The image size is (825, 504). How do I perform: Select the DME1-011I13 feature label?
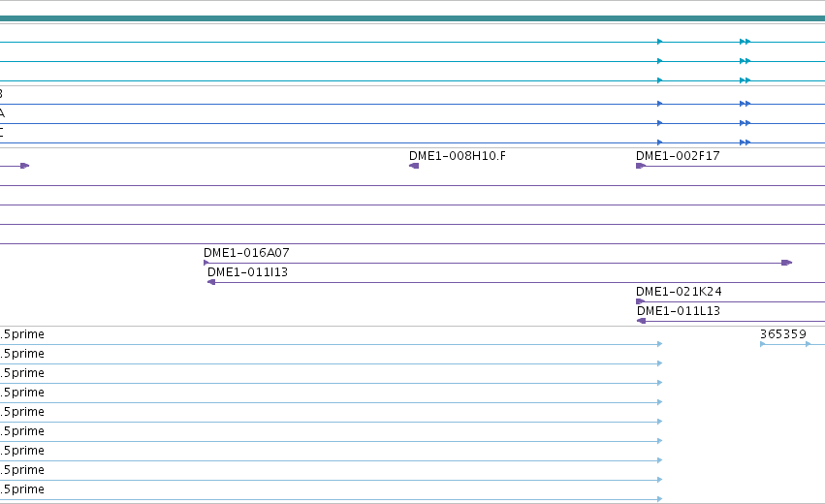(247, 272)
